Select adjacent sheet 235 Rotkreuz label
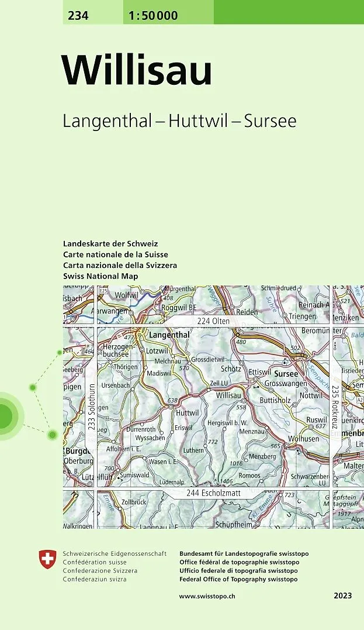364x630 pixels. pyautogui.click(x=335, y=407)
